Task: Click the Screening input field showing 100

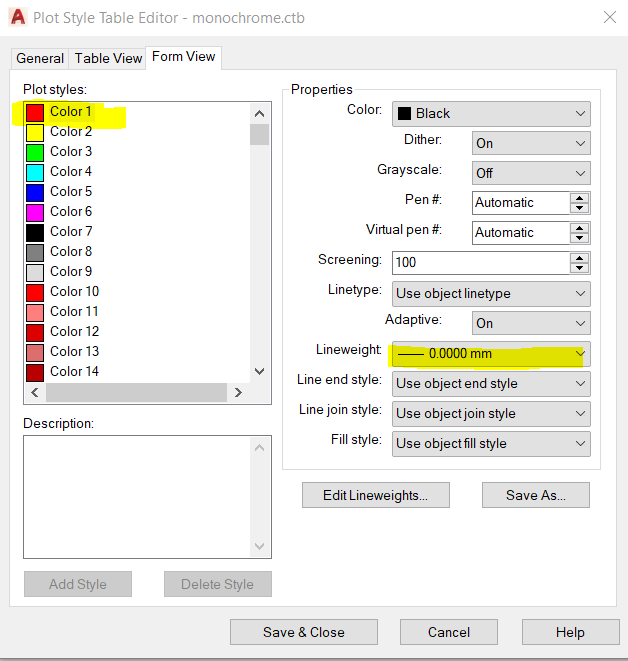Action: click(x=481, y=263)
